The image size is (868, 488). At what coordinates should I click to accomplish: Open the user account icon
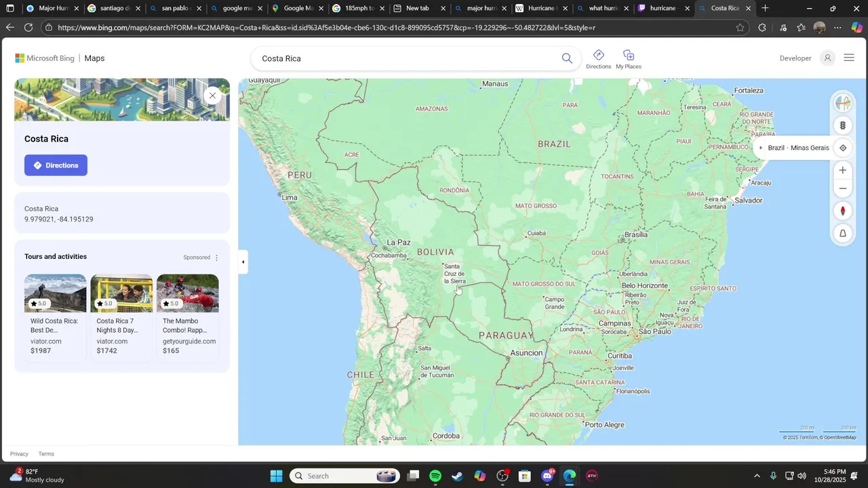(x=827, y=58)
